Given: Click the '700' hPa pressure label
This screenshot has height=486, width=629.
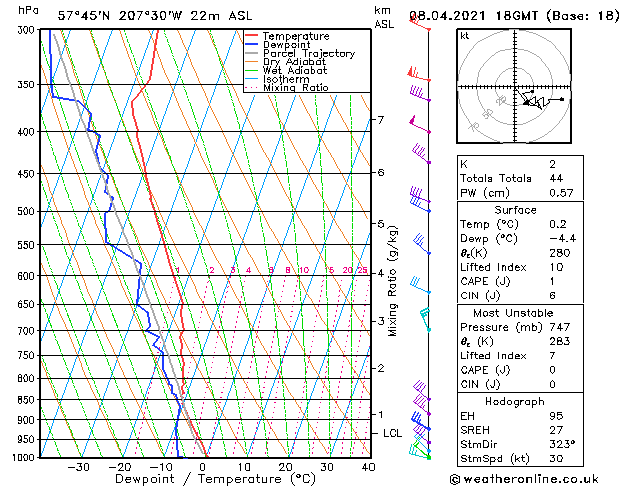Looking at the screenshot, I should point(28,331).
